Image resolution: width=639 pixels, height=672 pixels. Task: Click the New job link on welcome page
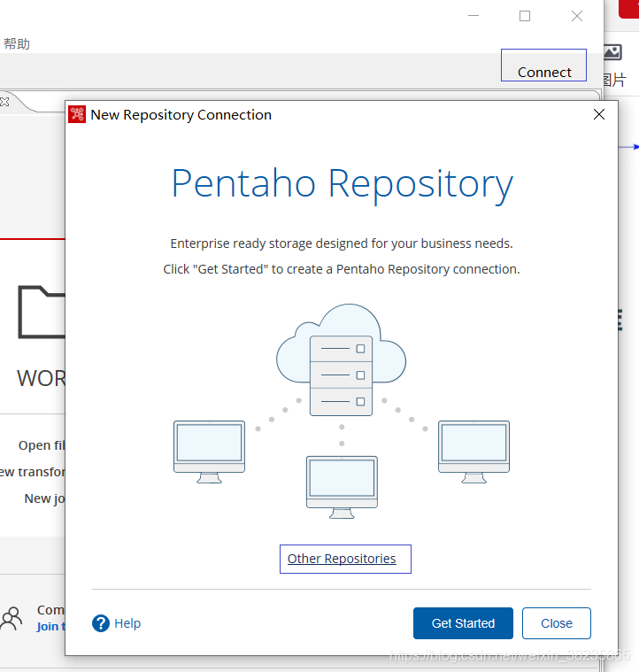tap(44, 498)
